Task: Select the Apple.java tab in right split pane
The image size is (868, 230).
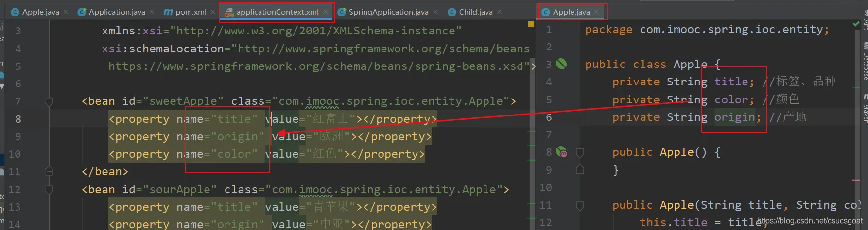Action: click(571, 12)
